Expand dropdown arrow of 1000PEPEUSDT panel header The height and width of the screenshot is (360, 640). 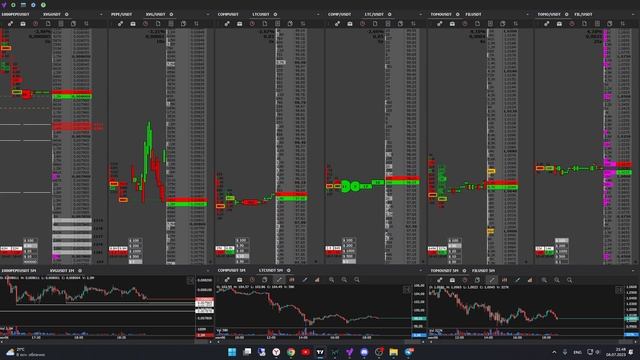pos(101,14)
